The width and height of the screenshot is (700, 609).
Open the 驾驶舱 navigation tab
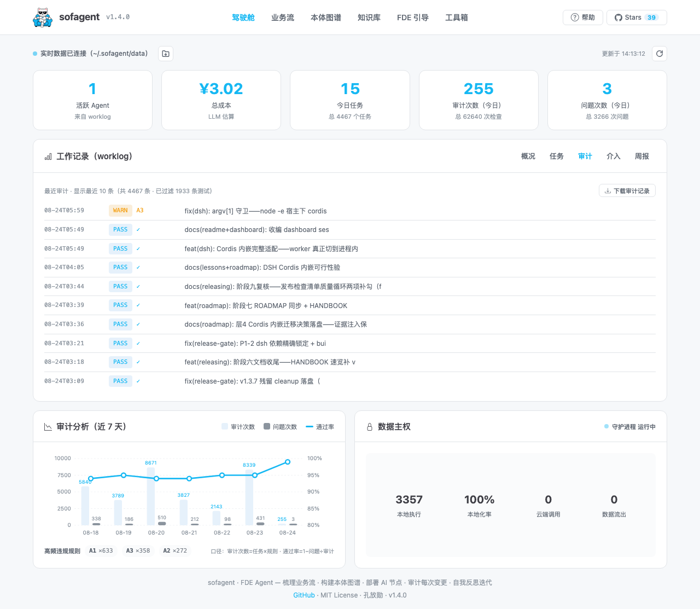coord(243,18)
